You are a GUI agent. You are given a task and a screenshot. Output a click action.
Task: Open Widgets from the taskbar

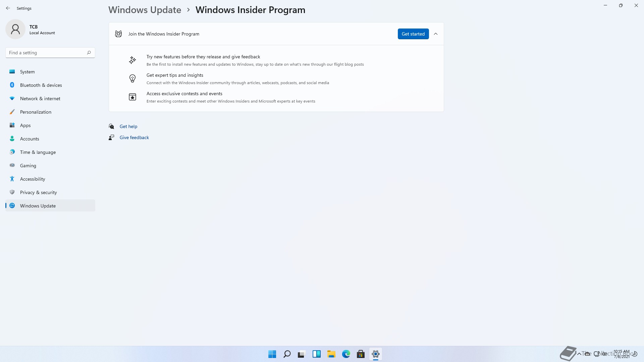[316, 354]
